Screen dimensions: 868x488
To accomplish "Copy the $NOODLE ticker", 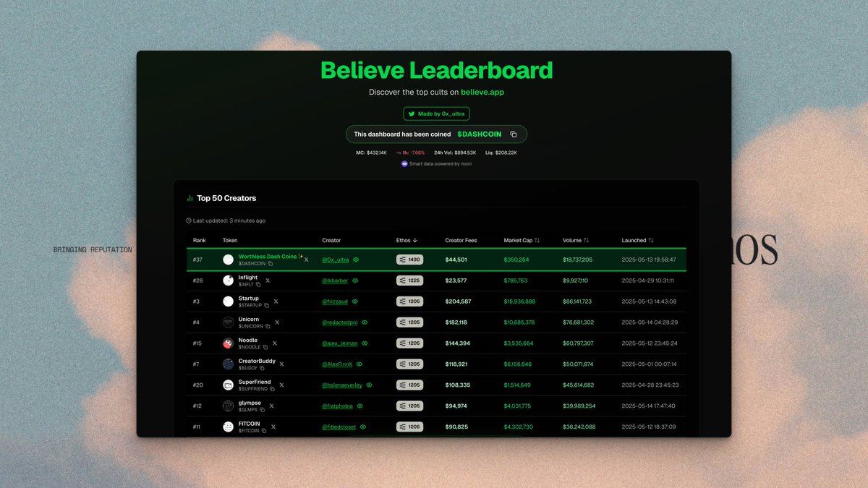I will click(x=265, y=347).
